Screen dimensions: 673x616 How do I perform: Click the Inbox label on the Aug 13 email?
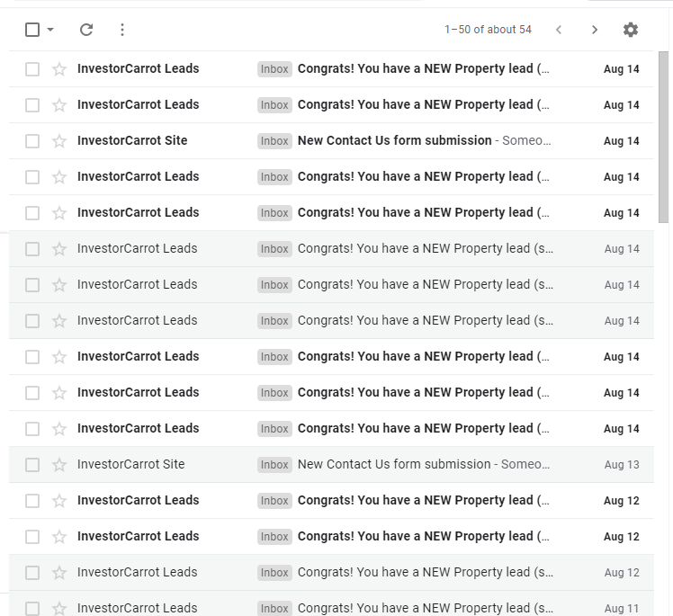click(x=274, y=465)
